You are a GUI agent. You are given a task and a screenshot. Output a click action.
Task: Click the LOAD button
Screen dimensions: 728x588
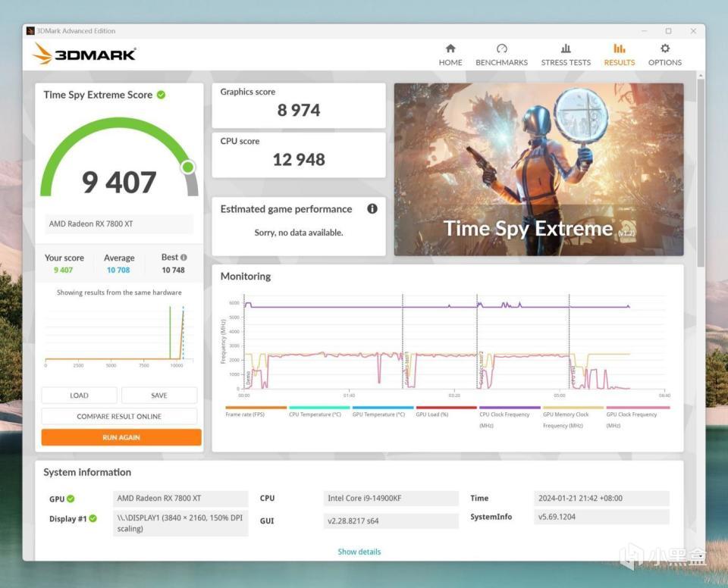point(79,396)
